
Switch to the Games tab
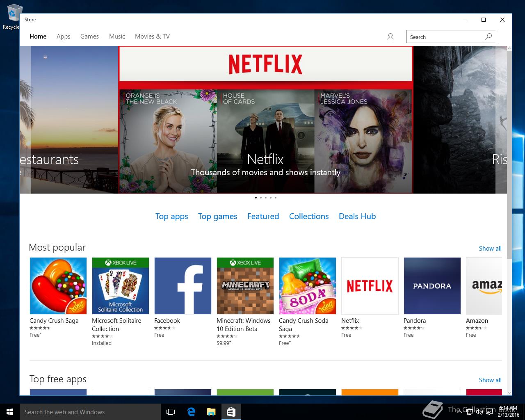tap(89, 37)
